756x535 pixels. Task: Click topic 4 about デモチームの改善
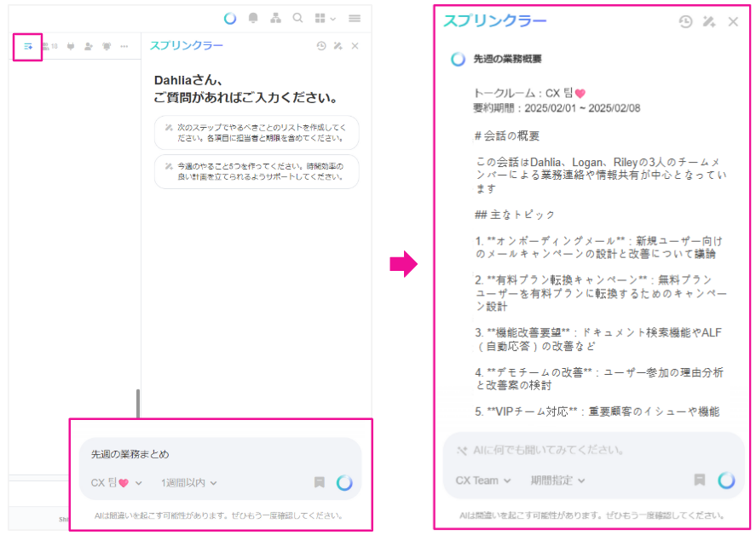coord(599,379)
